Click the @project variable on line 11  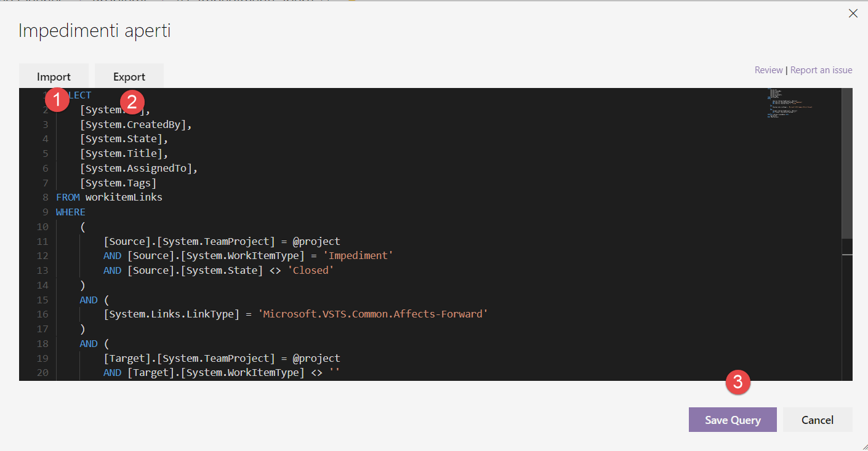[x=315, y=241]
